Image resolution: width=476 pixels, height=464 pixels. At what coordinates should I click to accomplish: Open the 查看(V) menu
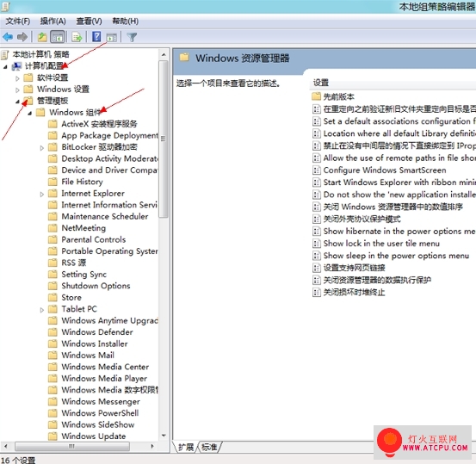coord(89,22)
